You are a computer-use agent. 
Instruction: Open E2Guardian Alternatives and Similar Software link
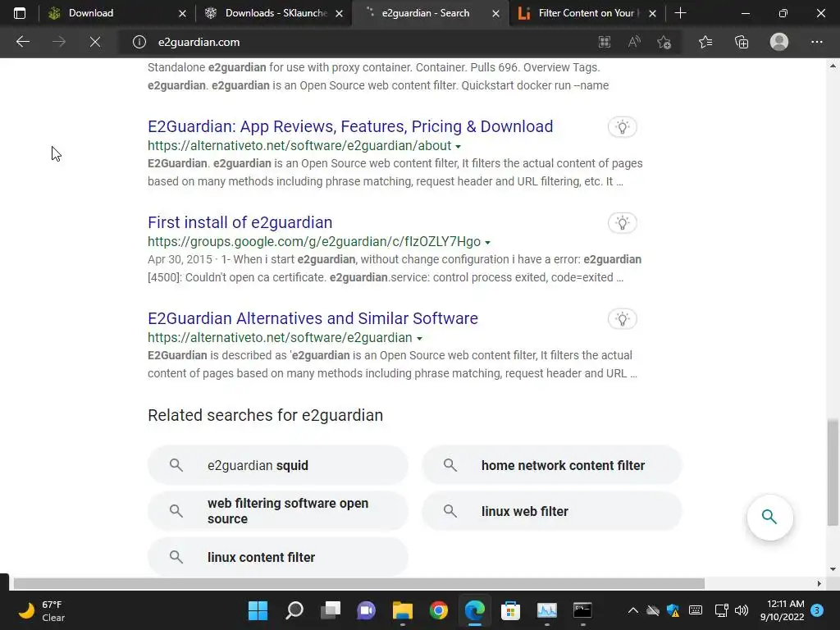click(313, 318)
